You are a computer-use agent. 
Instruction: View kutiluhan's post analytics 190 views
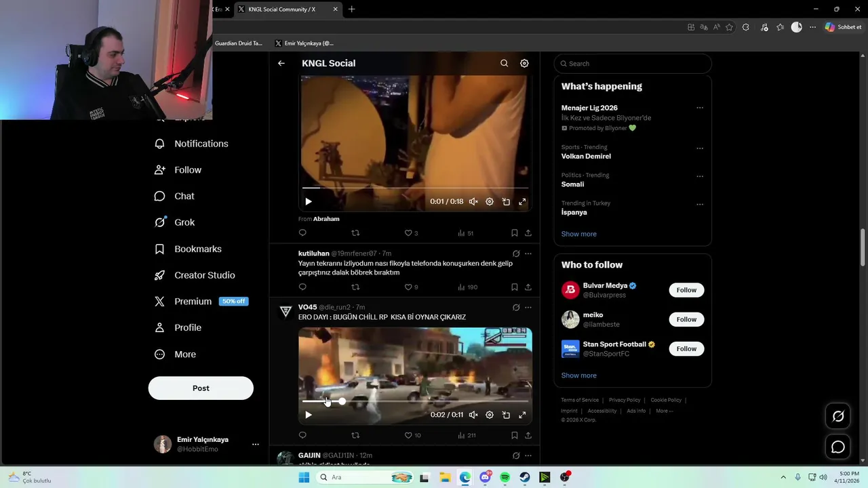[x=467, y=287]
